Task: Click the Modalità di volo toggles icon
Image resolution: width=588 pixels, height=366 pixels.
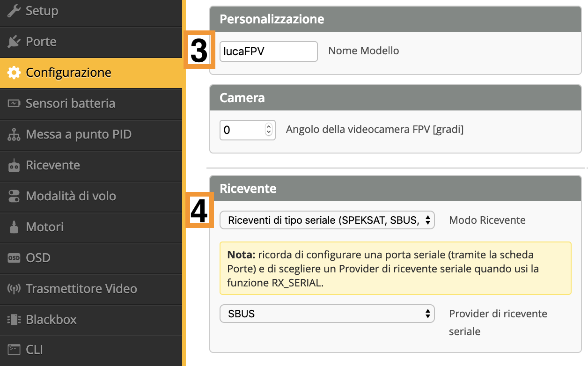Action: pyautogui.click(x=14, y=196)
